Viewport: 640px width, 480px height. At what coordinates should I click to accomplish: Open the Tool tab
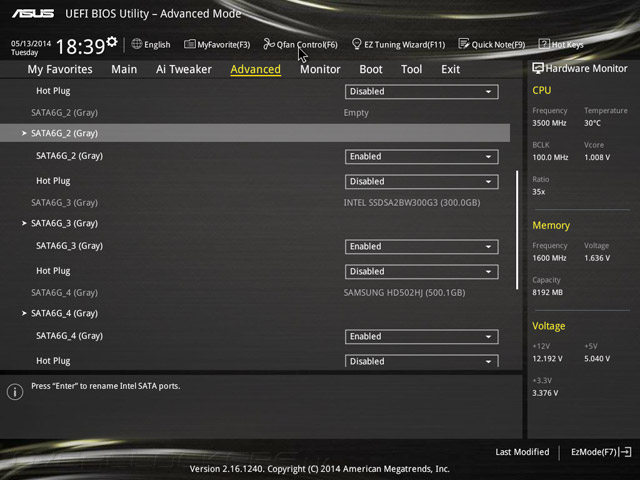411,69
